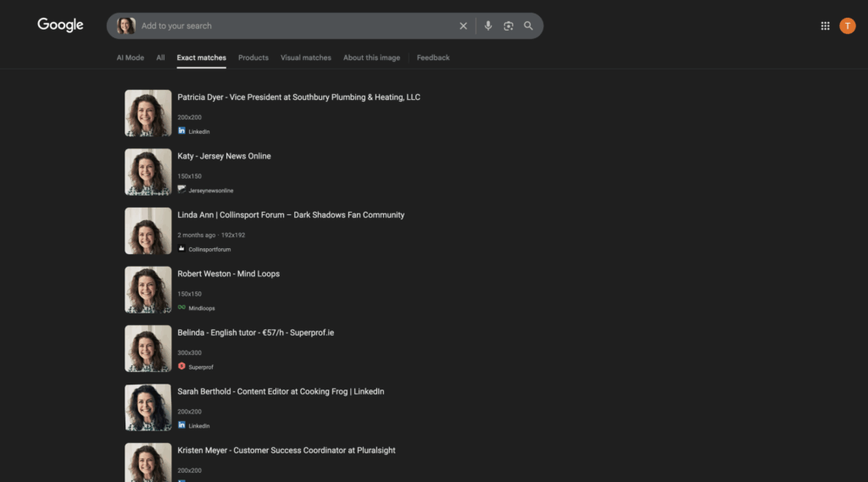Open the account profile avatar

click(x=847, y=26)
